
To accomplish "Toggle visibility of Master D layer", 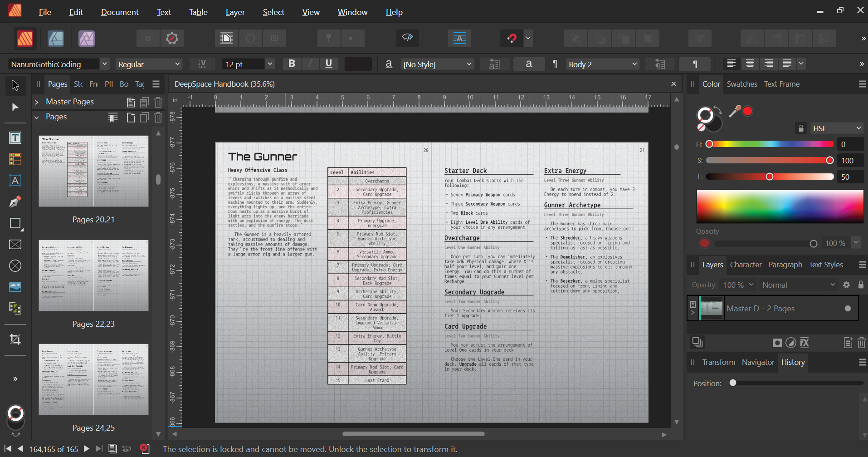I will pos(848,309).
